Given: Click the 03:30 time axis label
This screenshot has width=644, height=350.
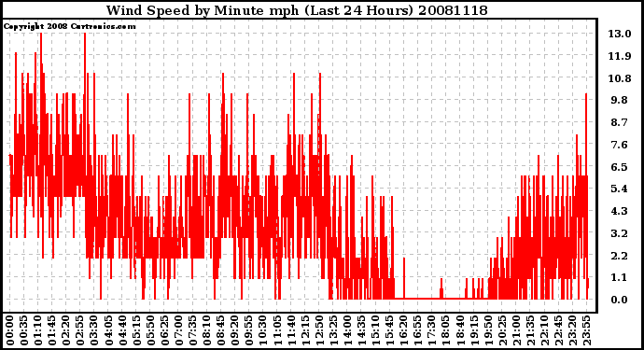Looking at the screenshot, I should [x=94, y=330].
